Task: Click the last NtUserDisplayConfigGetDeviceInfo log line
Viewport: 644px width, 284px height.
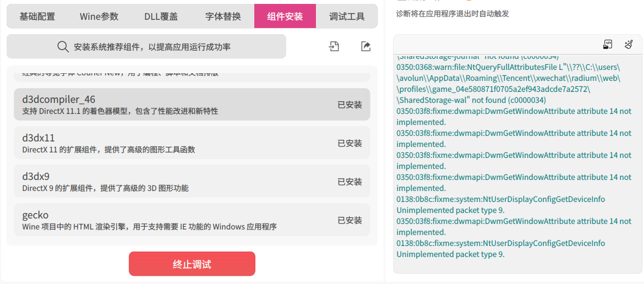Action: click(x=501, y=249)
